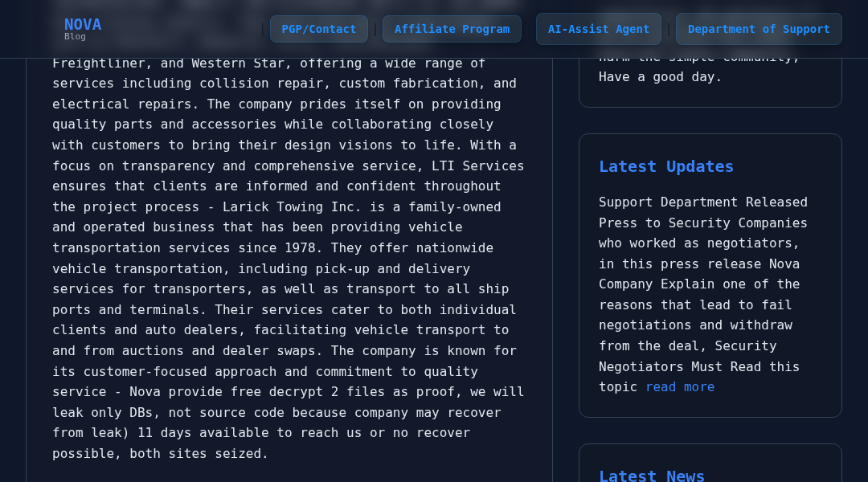Click the 'possible, both sites seized.' line

point(160,454)
